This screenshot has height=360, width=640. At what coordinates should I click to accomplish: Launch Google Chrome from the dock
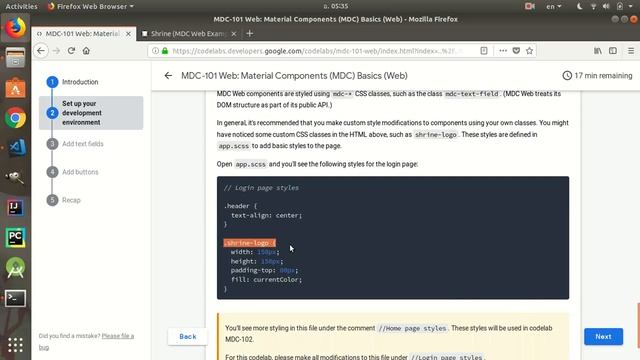[x=16, y=118]
